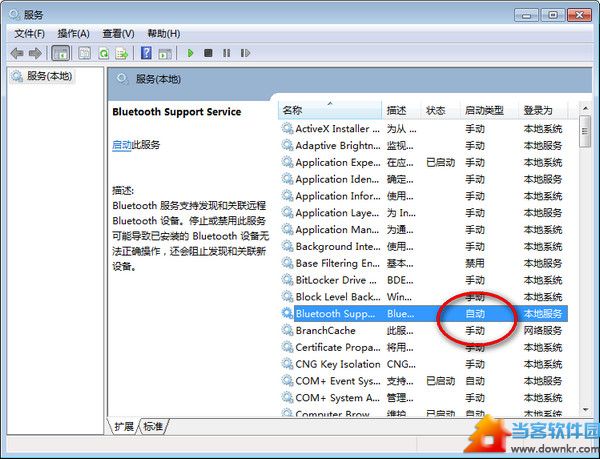The height and width of the screenshot is (459, 600).
Task: Click the scrollbar down arrow in services list
Action: coord(585,410)
